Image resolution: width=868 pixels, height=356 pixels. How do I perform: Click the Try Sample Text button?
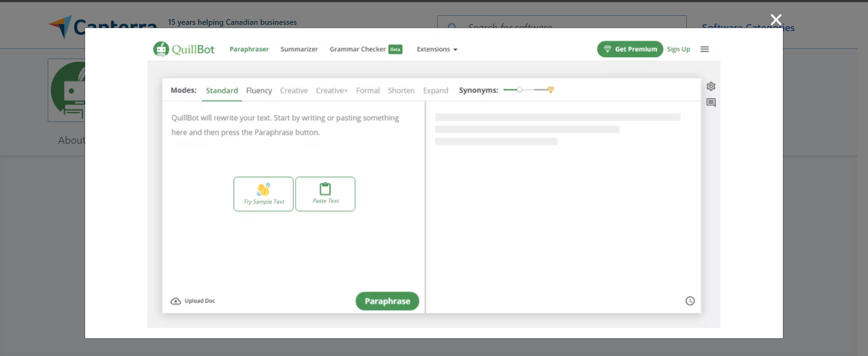(x=264, y=194)
